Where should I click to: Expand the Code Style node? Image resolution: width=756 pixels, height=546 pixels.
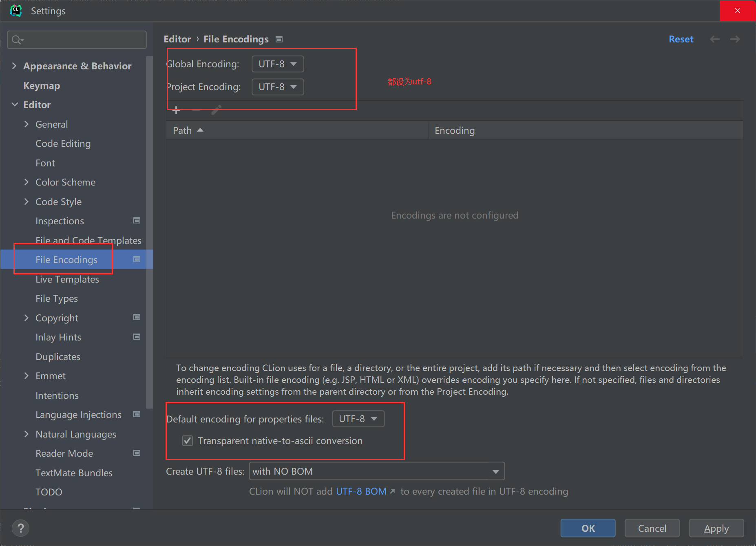pyautogui.click(x=27, y=201)
